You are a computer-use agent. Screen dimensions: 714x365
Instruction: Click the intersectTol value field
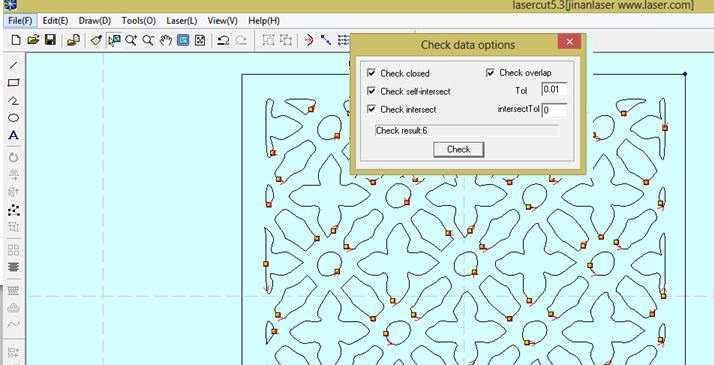click(555, 110)
